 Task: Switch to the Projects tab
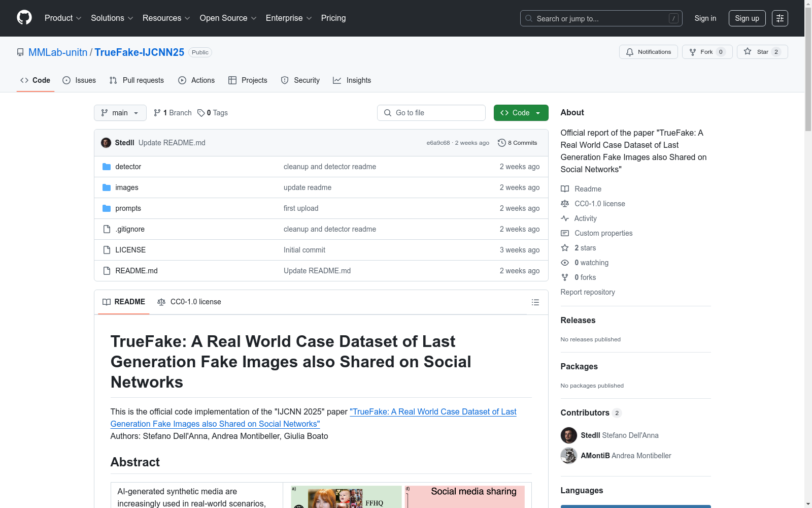tap(248, 80)
